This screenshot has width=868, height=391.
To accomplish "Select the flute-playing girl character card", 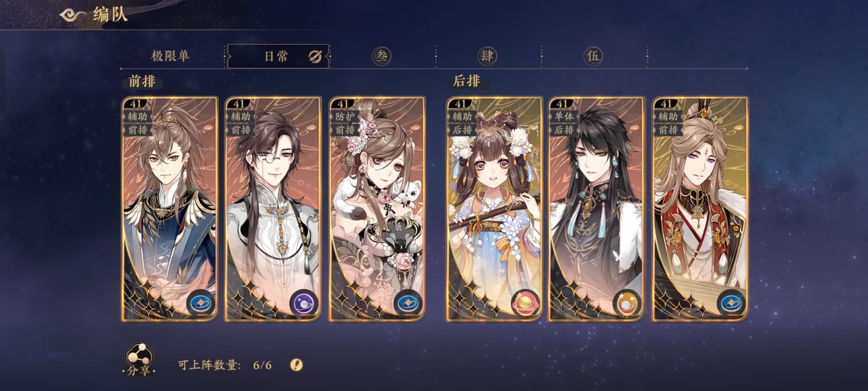I will (x=494, y=209).
